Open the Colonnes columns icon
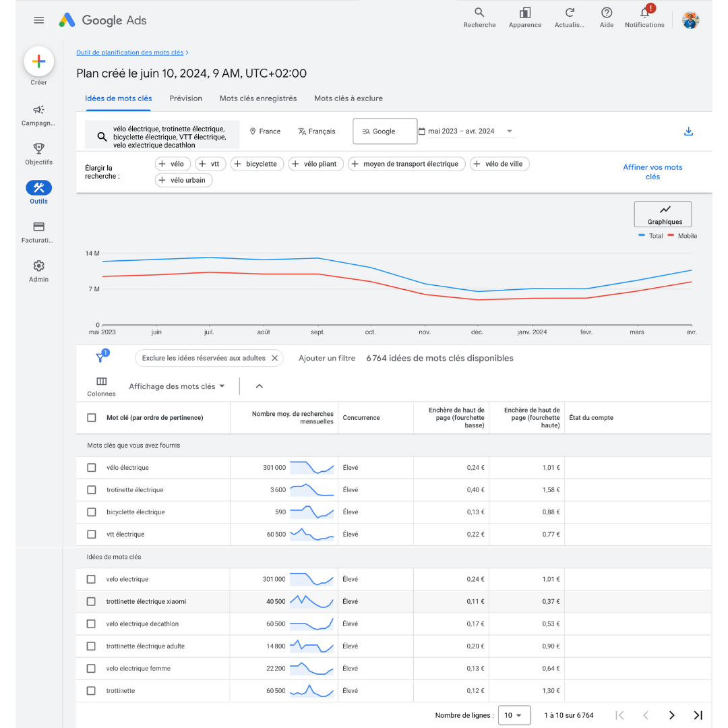728x728 pixels. [101, 386]
